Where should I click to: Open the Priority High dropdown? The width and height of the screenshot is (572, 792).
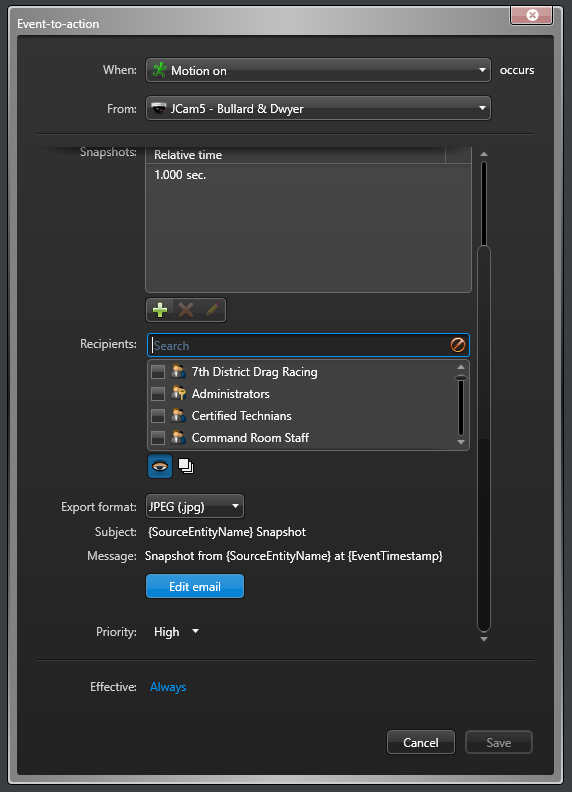176,631
